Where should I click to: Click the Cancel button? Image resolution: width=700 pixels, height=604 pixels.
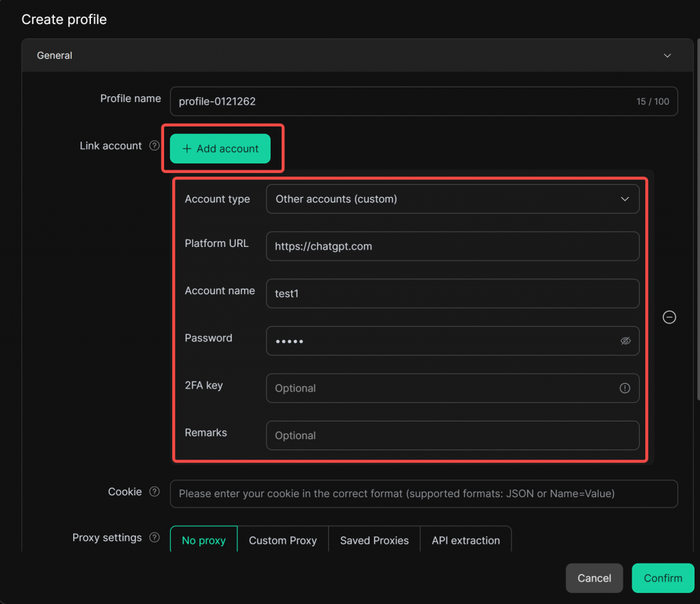(x=594, y=578)
